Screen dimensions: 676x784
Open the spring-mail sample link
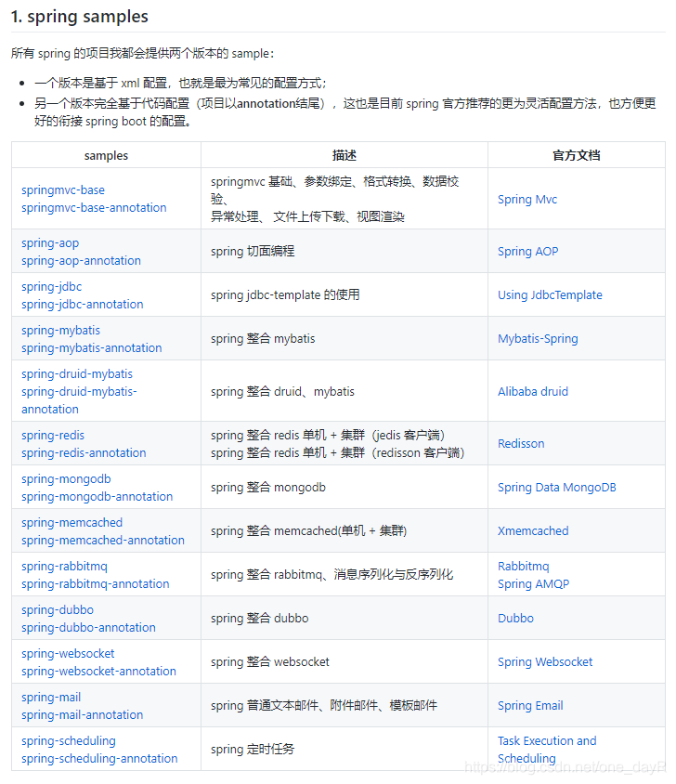(x=51, y=697)
